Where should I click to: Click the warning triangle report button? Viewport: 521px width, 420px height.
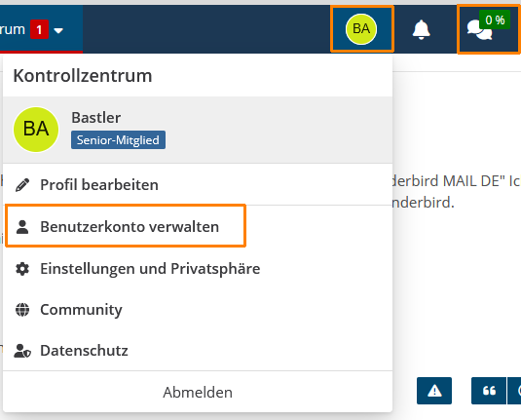[434, 391]
